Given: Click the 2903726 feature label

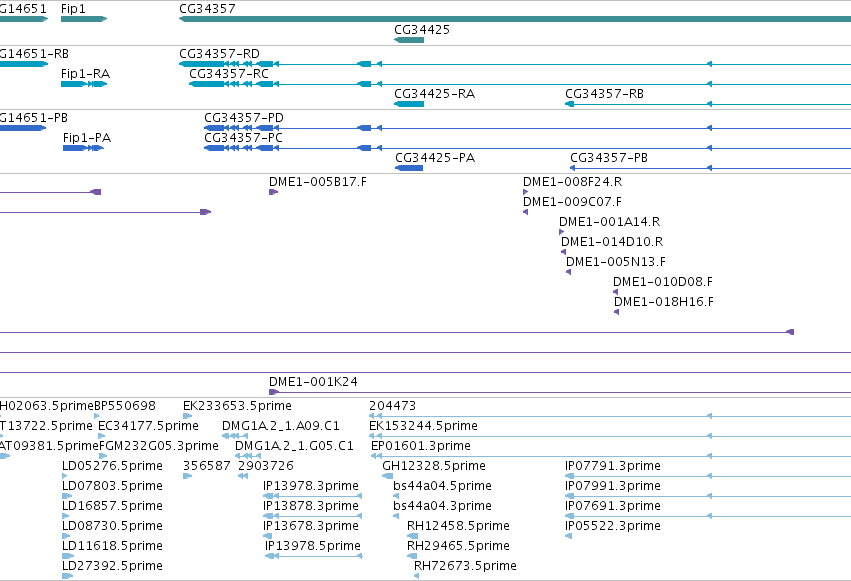Looking at the screenshot, I should [x=266, y=466].
